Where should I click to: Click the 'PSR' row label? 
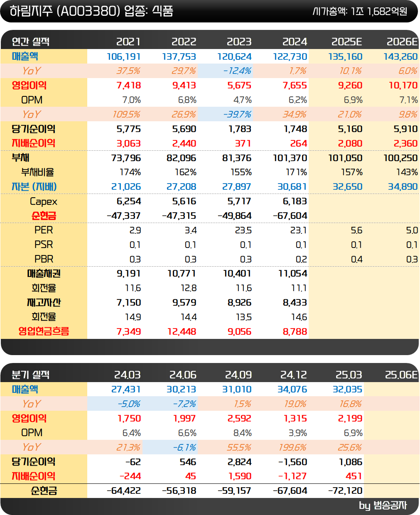[x=44, y=245]
